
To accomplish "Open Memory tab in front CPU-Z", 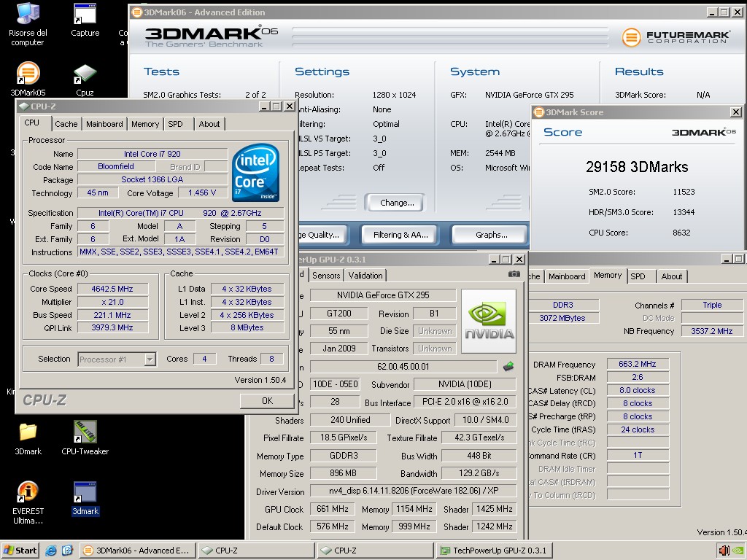I will click(145, 124).
